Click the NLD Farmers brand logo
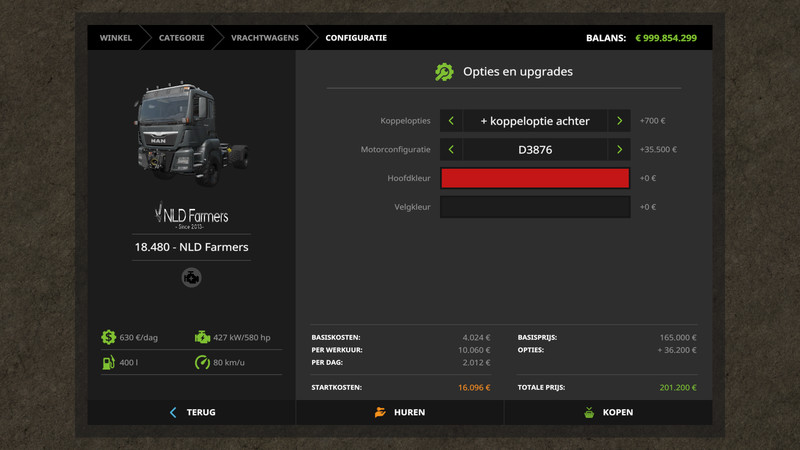 tap(191, 215)
